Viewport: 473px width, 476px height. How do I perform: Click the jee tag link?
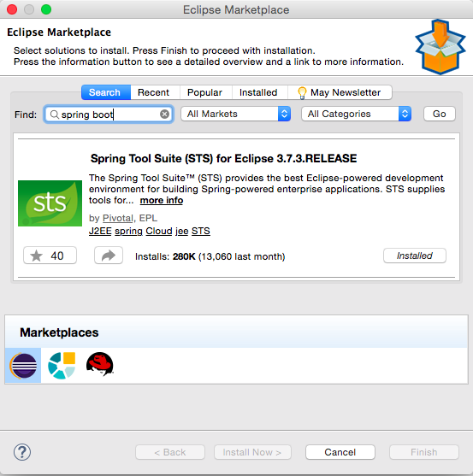pos(181,232)
